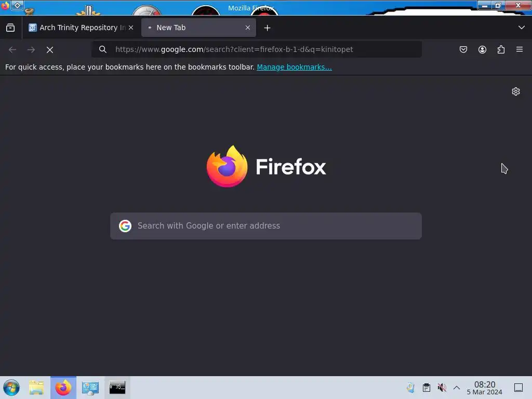The height and width of the screenshot is (399, 532).
Task: Click the tray icon left of clipboard
Action: 410,388
